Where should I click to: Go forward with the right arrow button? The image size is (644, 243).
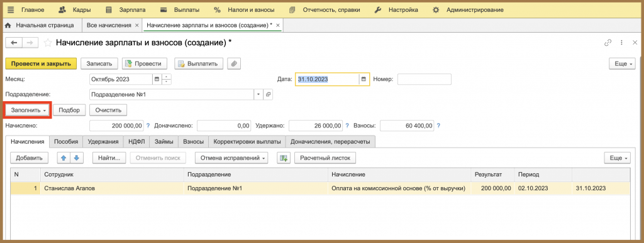pos(30,43)
